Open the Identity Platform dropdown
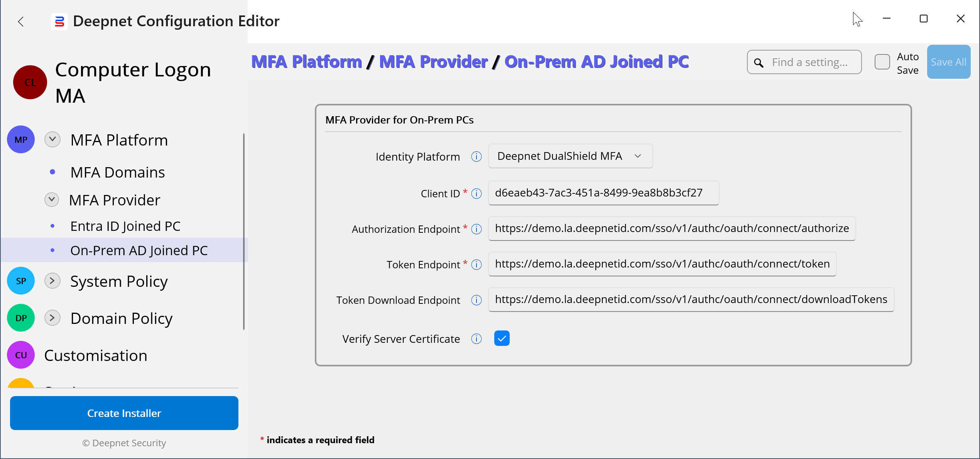 tap(570, 156)
